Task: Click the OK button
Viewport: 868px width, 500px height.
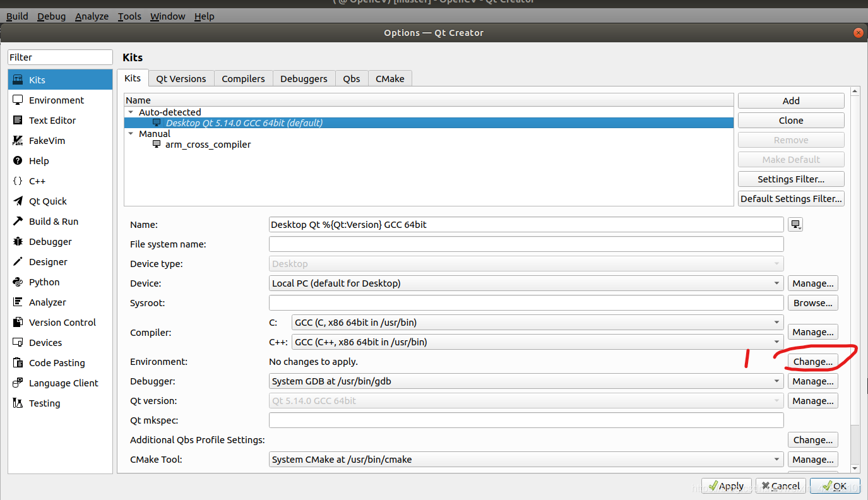Action: (x=835, y=485)
